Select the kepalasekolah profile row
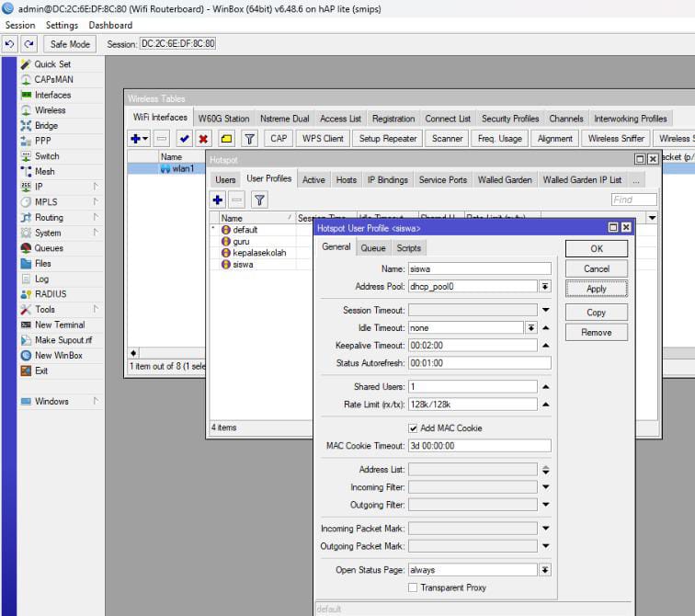This screenshot has height=616, width=695. [259, 253]
